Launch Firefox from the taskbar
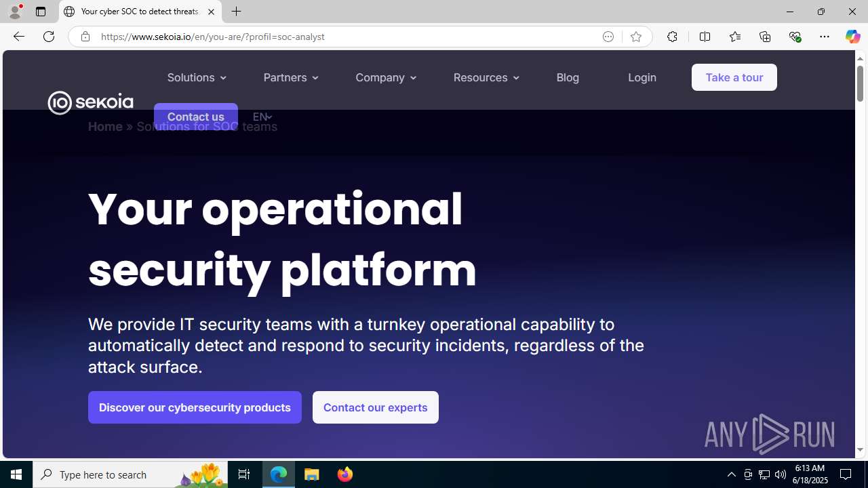The height and width of the screenshot is (488, 868). tap(345, 474)
